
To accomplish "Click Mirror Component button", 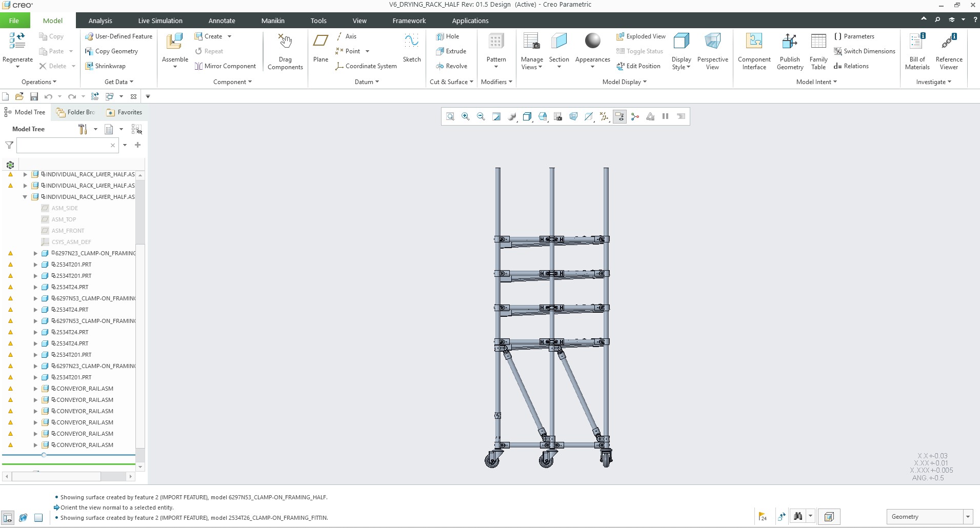I will pyautogui.click(x=225, y=66).
